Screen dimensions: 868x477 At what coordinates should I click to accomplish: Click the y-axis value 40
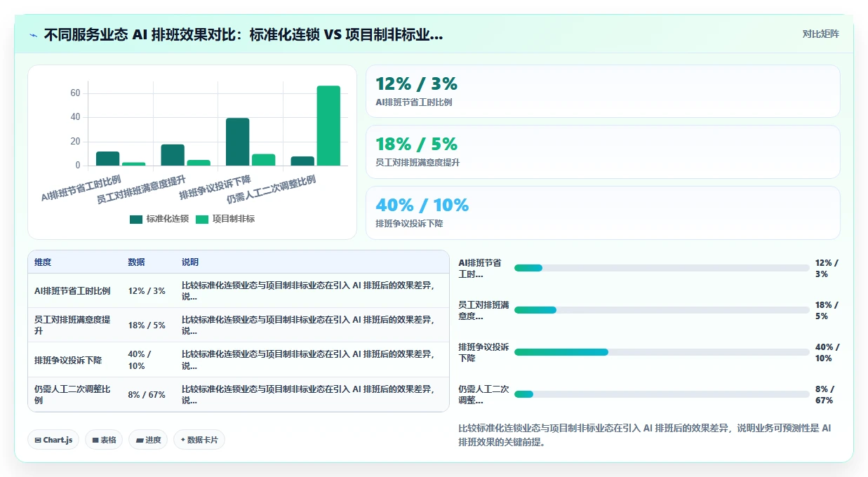75,117
